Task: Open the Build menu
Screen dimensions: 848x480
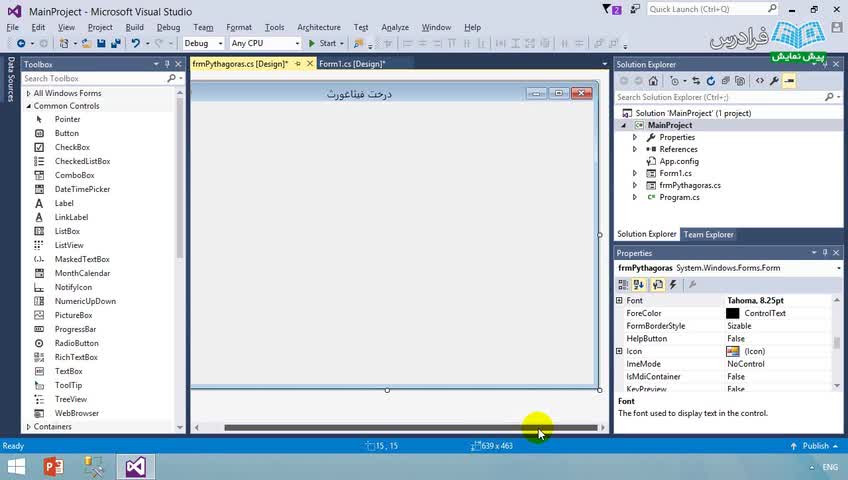Action: pyautogui.click(x=135, y=27)
